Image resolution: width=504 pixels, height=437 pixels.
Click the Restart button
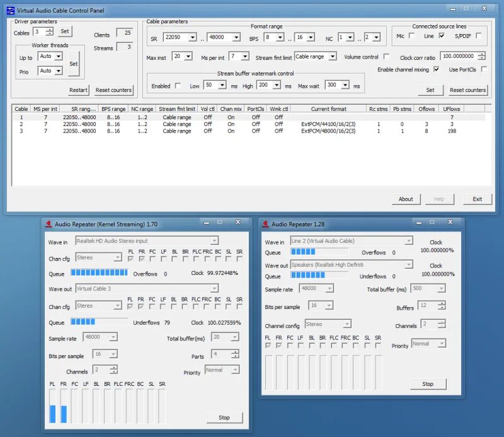tap(78, 90)
